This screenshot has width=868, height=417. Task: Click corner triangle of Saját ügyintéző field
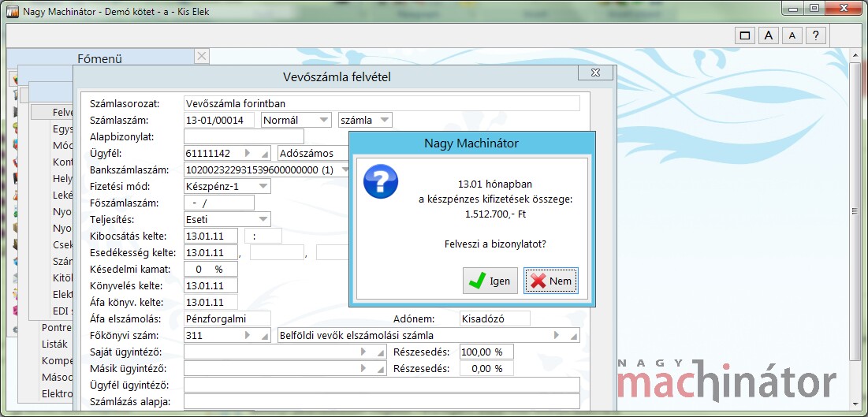coord(382,354)
